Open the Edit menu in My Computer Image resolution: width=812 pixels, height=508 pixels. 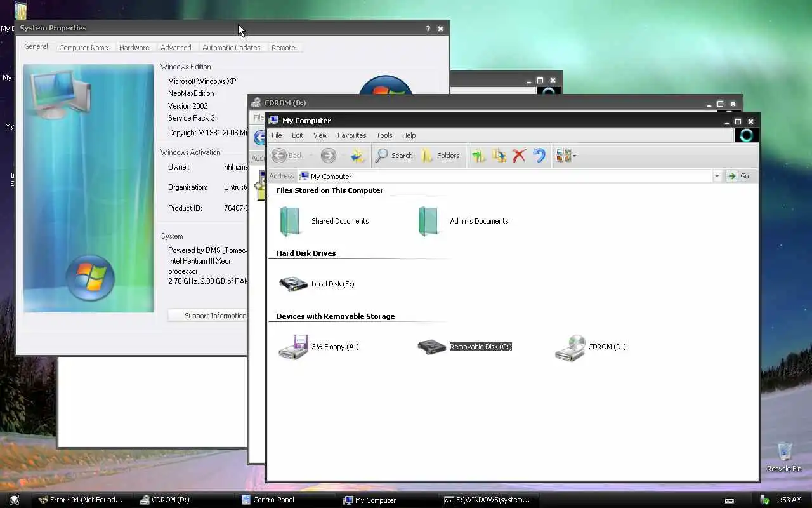tap(298, 135)
